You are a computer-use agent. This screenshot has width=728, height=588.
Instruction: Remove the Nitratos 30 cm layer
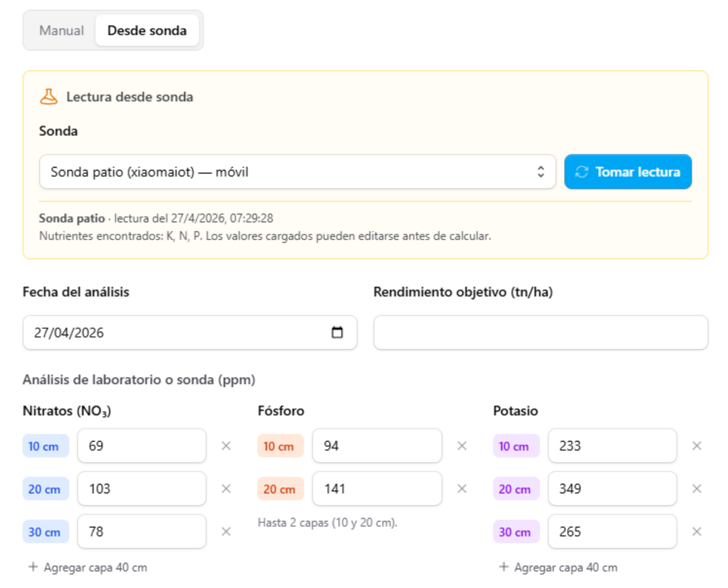coord(226,532)
